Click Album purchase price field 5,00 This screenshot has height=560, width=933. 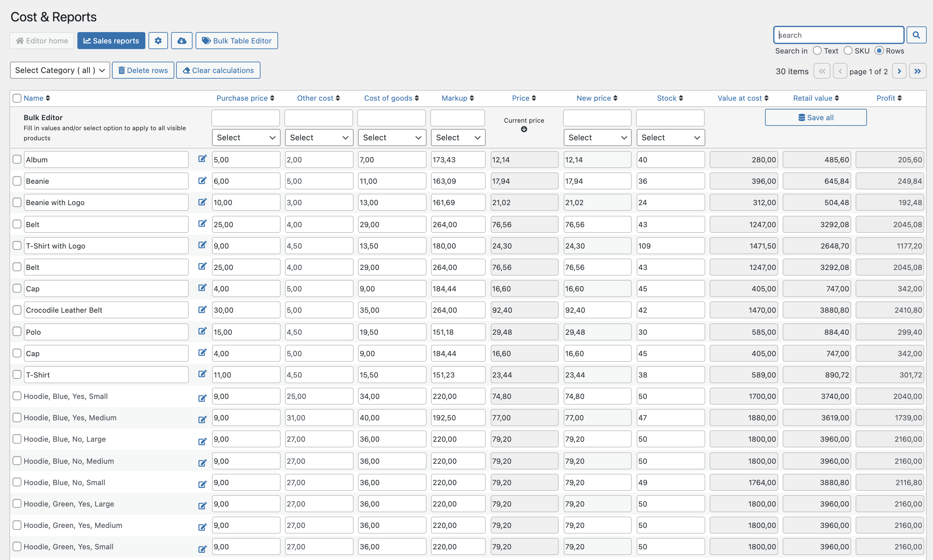(x=246, y=160)
